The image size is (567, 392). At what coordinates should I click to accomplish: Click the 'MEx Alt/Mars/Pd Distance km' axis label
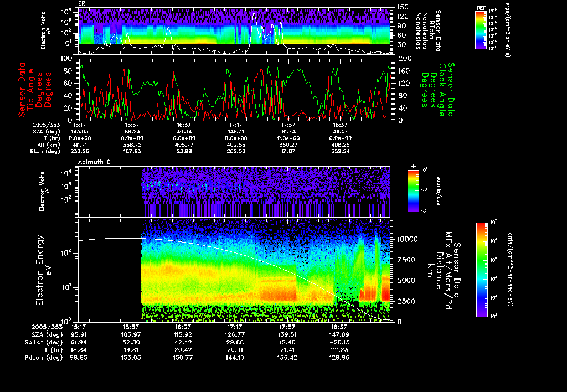click(444, 271)
